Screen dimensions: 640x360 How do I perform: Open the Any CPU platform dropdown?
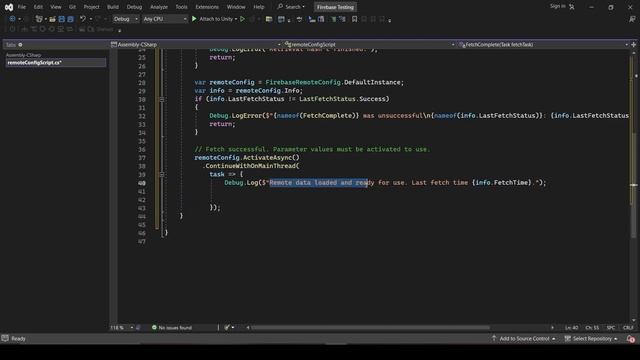165,19
